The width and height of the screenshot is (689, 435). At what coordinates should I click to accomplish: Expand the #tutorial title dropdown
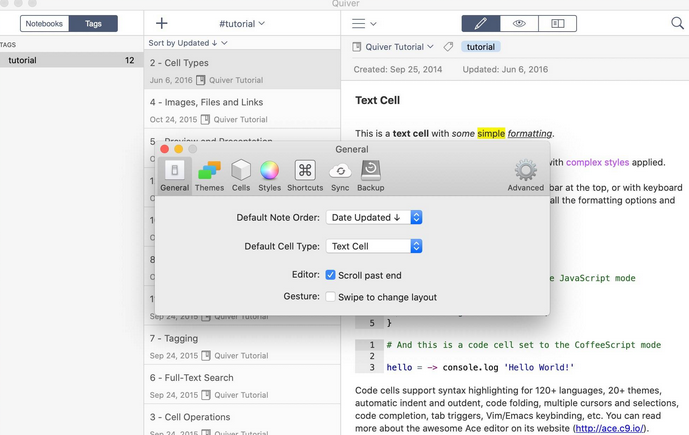(242, 23)
